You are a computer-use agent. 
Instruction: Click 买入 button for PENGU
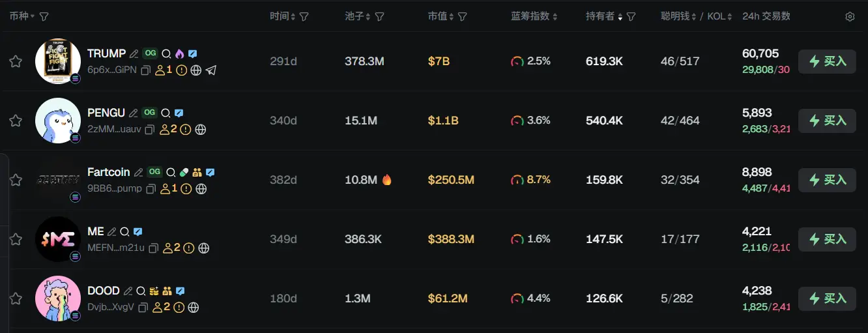pyautogui.click(x=827, y=121)
